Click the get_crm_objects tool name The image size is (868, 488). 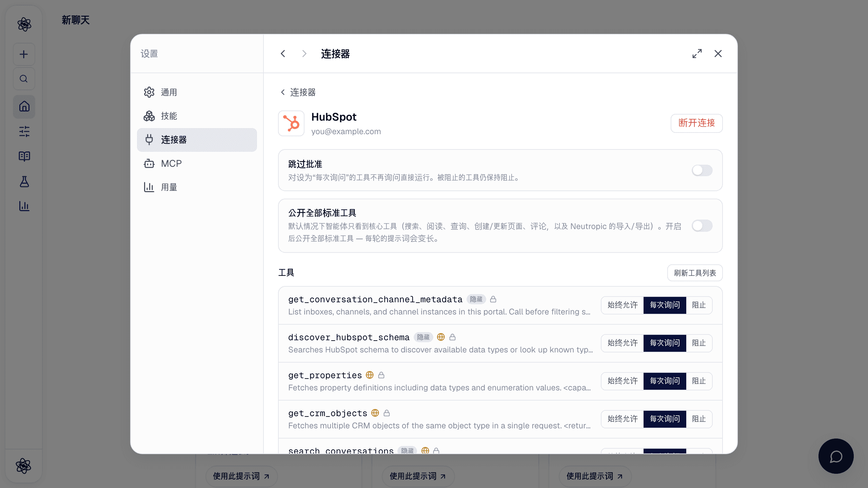(328, 413)
